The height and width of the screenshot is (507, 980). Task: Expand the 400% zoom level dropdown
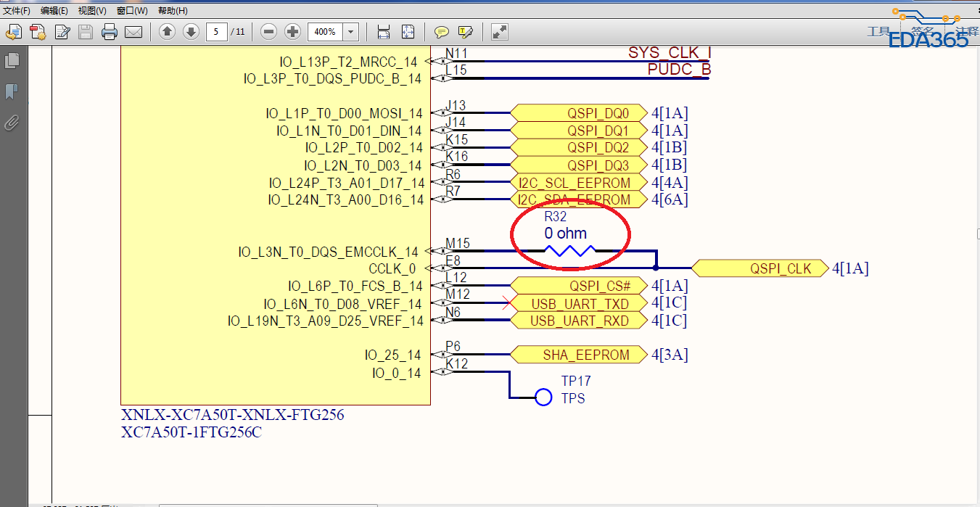pyautogui.click(x=351, y=32)
